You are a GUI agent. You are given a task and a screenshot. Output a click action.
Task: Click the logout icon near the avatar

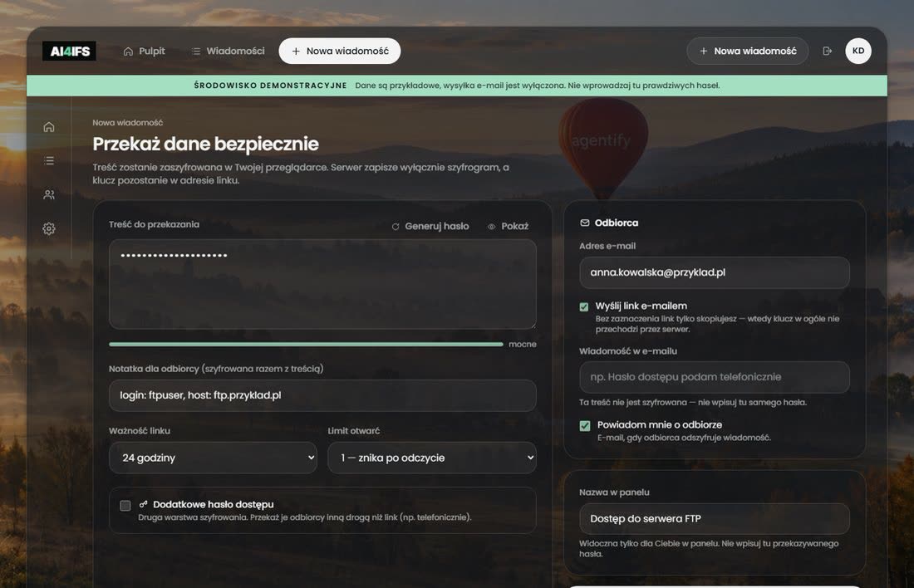pos(827,51)
